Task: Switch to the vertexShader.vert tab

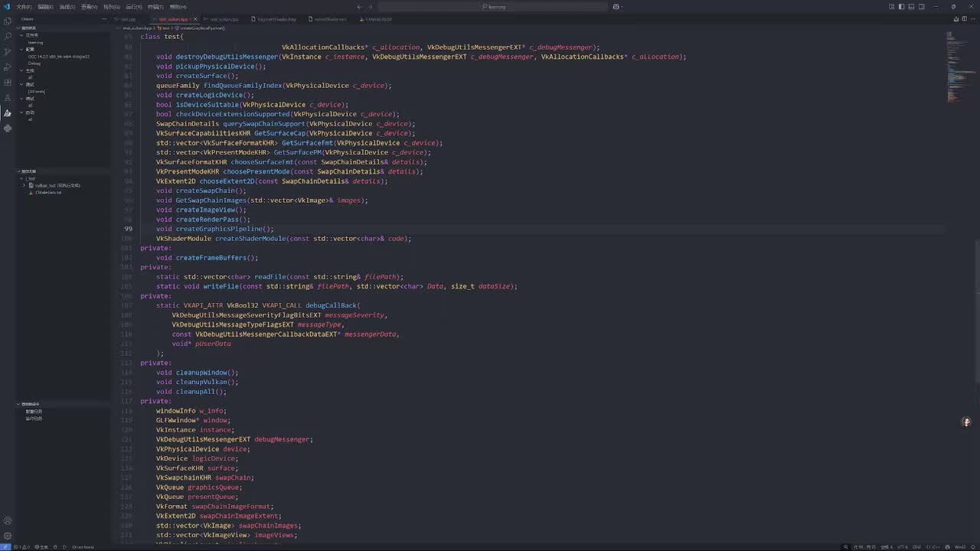Action: [331, 19]
